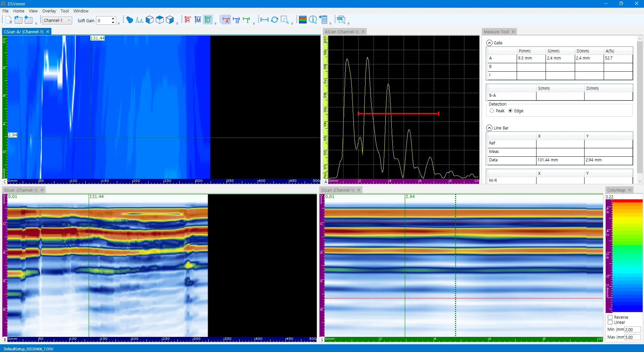Switch to the ColorMap tab

pyautogui.click(x=616, y=190)
